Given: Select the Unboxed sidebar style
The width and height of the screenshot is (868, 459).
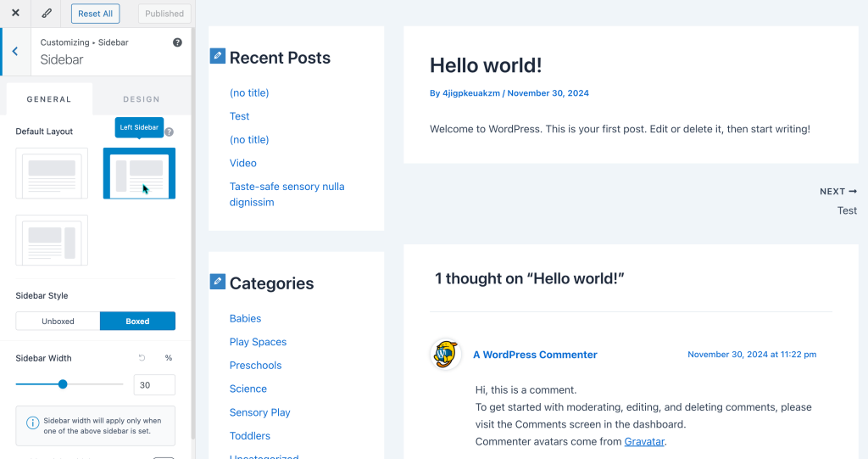Looking at the screenshot, I should tap(58, 322).
